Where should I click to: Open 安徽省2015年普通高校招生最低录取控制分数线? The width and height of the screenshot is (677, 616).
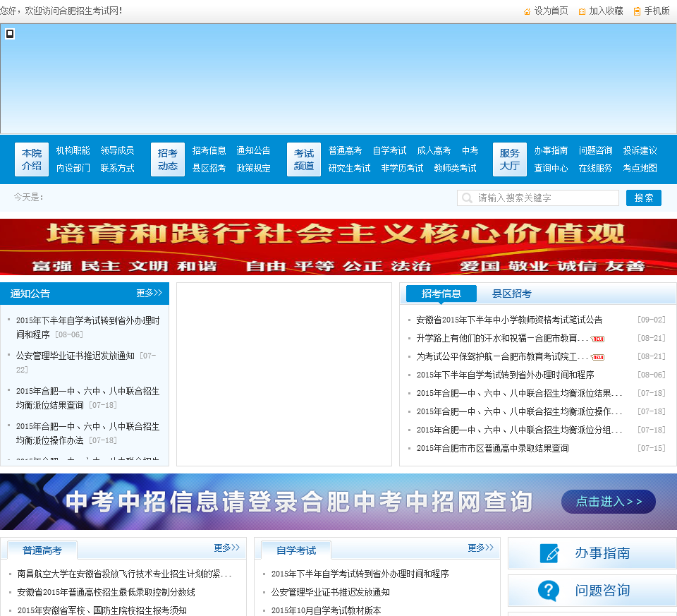106,592
